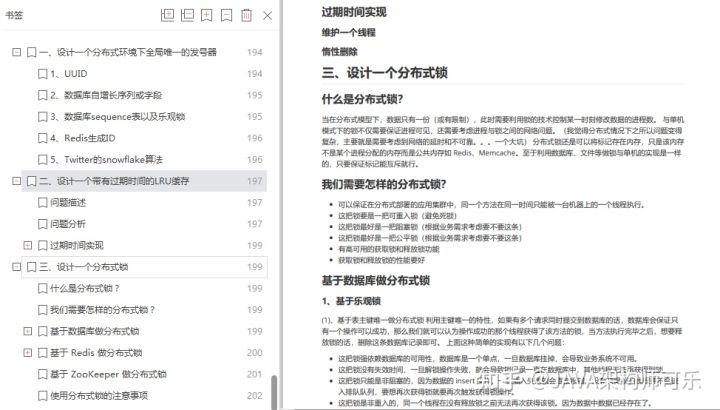720x410 pixels.
Task: Open bookmark 基于 Redis 做分布式锁
Action: 96,353
